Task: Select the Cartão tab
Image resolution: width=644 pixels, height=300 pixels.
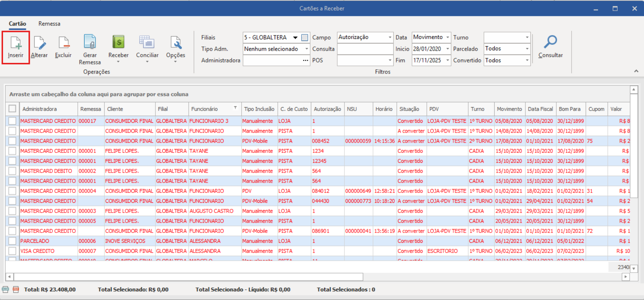Action: (x=18, y=24)
